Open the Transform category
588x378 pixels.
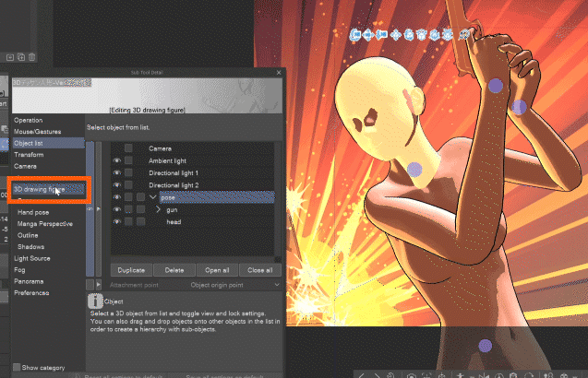(x=29, y=155)
